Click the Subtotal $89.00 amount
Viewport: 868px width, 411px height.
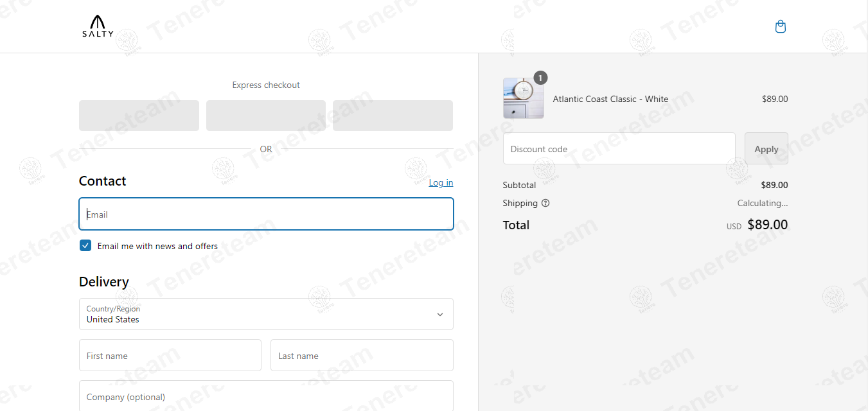774,185
